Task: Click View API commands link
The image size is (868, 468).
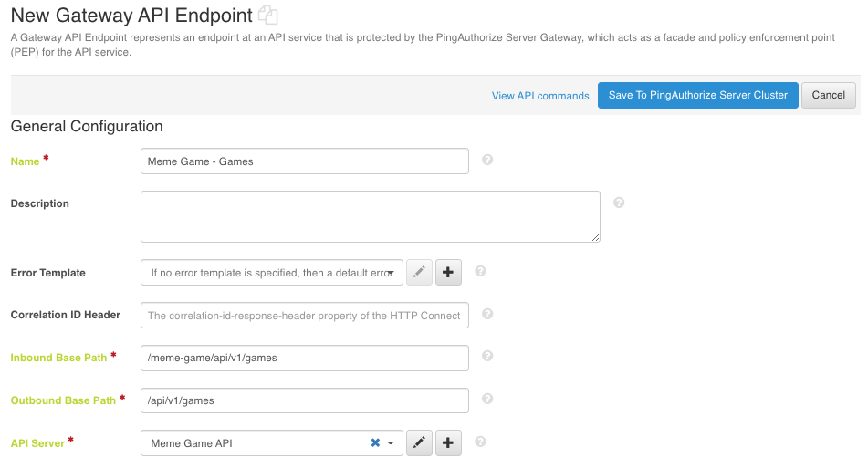Action: coord(540,96)
